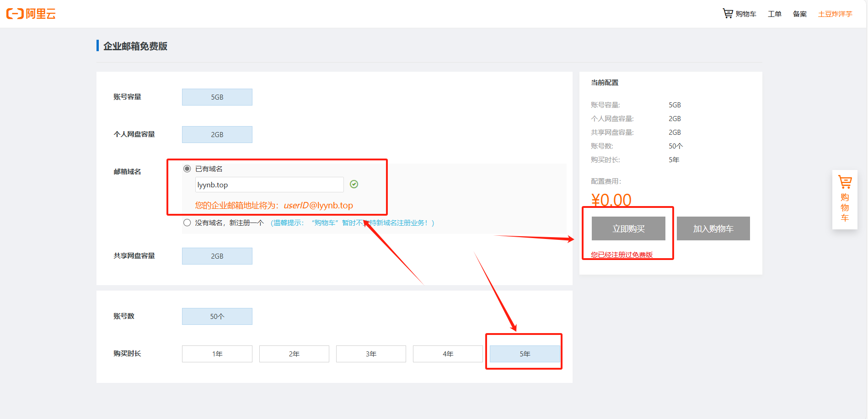This screenshot has height=419, width=868.
Task: Select the 没有域名，新注册一个 radio option
Action: click(x=187, y=223)
